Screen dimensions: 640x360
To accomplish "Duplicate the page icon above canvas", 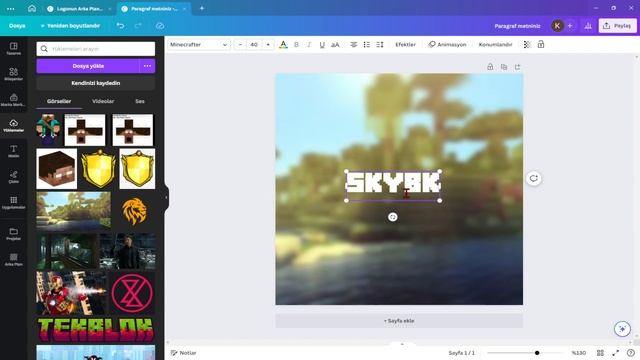I will 504,67.
